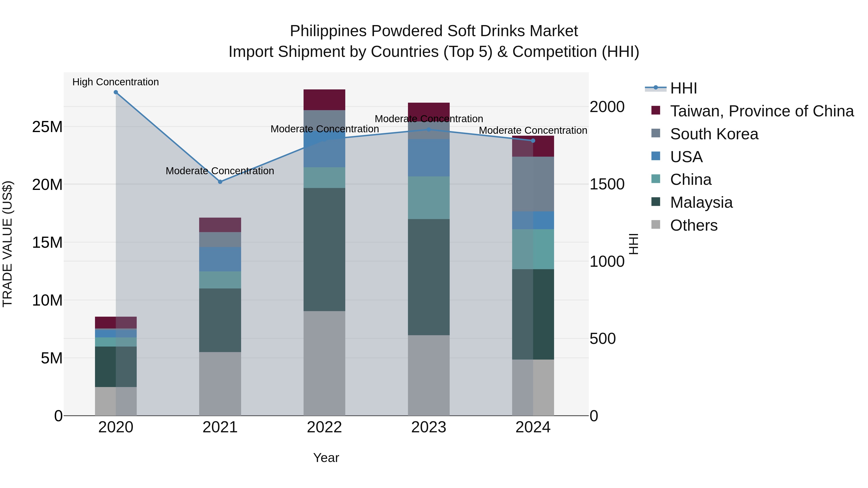Click the 2023 Malaysia bar segment

(x=429, y=277)
